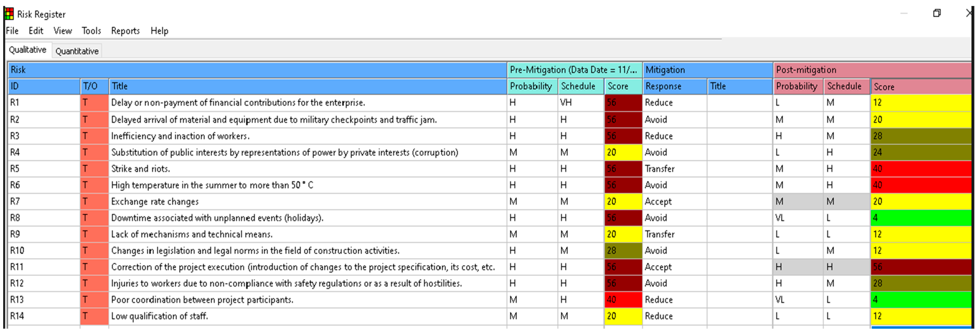The image size is (980, 334).
Task: Open the Edit menu
Action: (x=36, y=31)
